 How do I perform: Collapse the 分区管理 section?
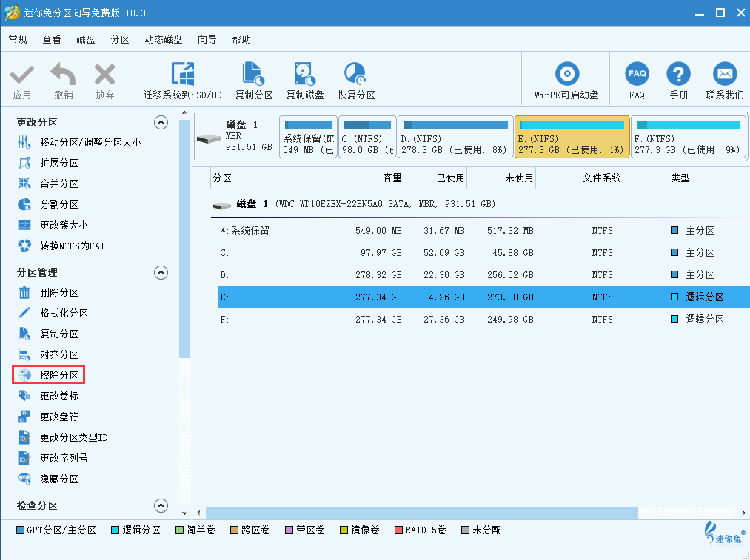coord(161,272)
